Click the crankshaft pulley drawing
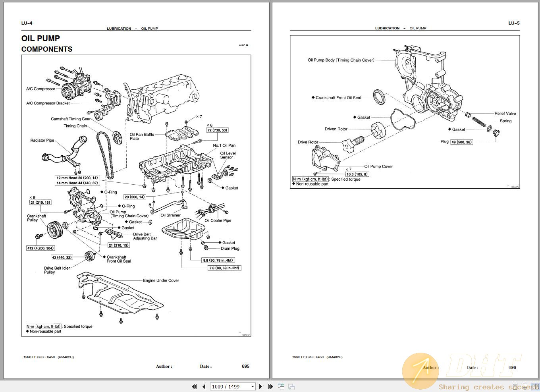The width and height of the screenshot is (540, 392). coord(55,230)
